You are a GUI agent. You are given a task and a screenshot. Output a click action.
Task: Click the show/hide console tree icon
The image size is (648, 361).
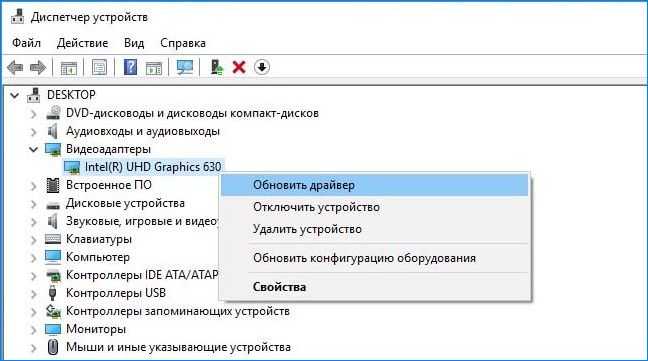click(69, 68)
